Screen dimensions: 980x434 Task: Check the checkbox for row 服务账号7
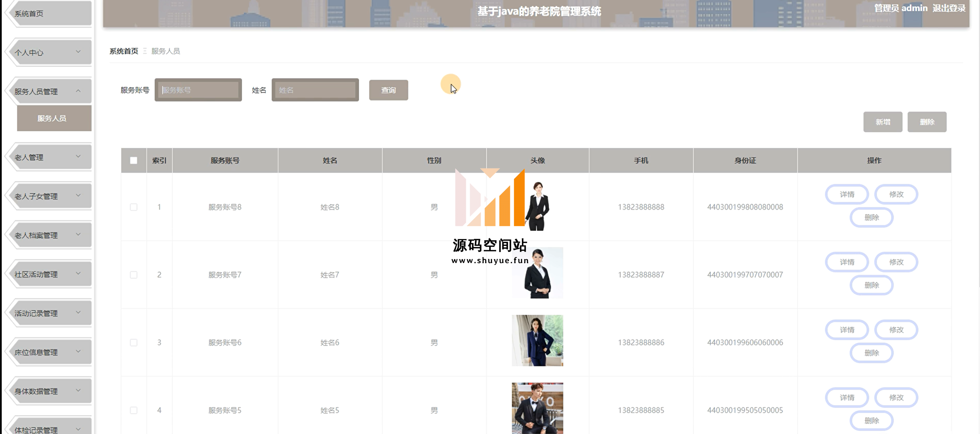point(134,275)
